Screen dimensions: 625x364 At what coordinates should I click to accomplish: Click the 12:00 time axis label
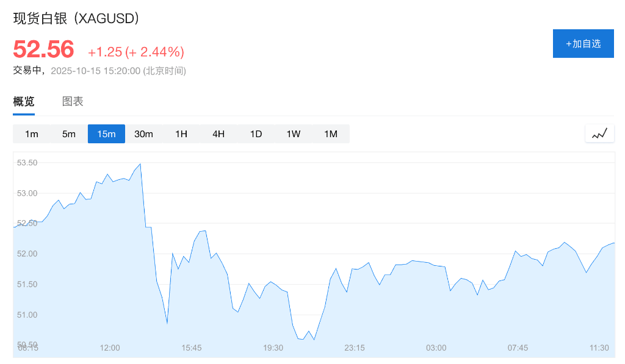coord(110,348)
